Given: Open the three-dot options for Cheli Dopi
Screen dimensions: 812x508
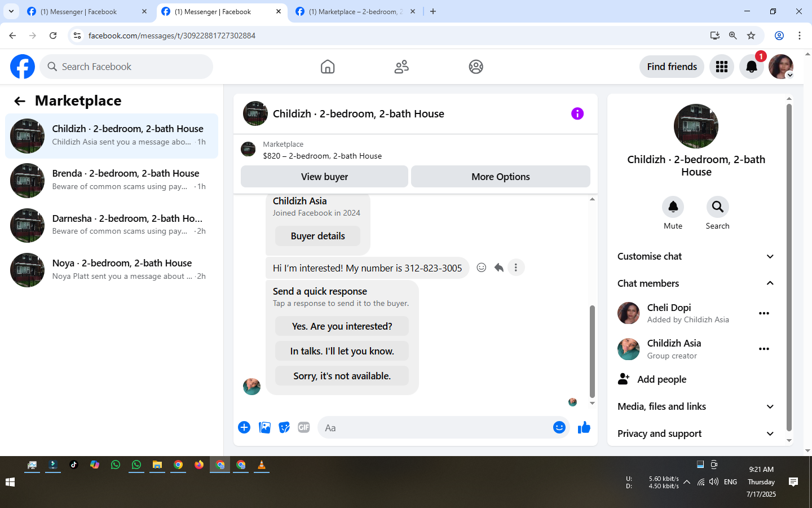Looking at the screenshot, I should coord(764,313).
